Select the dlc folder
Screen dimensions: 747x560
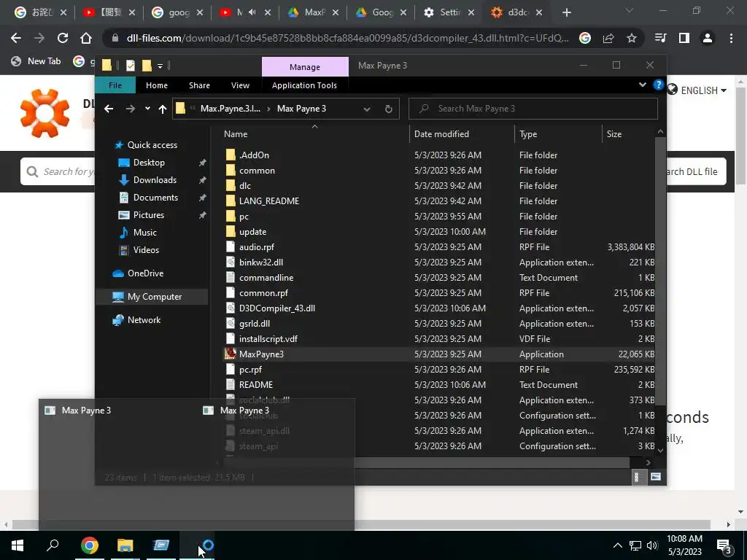[x=245, y=186]
